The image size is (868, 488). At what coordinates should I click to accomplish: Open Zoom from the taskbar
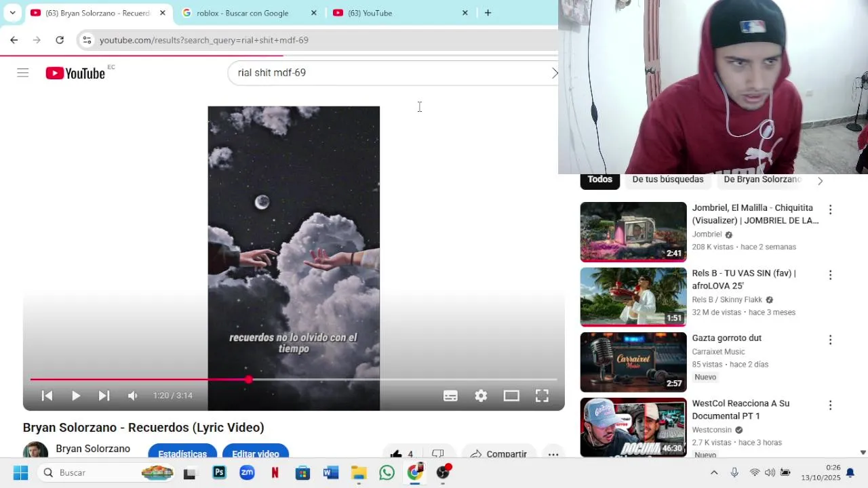pyautogui.click(x=247, y=472)
